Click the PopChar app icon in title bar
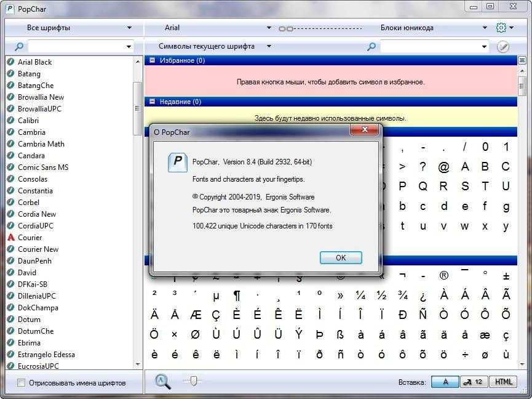The height and width of the screenshot is (399, 532). pyautogui.click(x=10, y=9)
